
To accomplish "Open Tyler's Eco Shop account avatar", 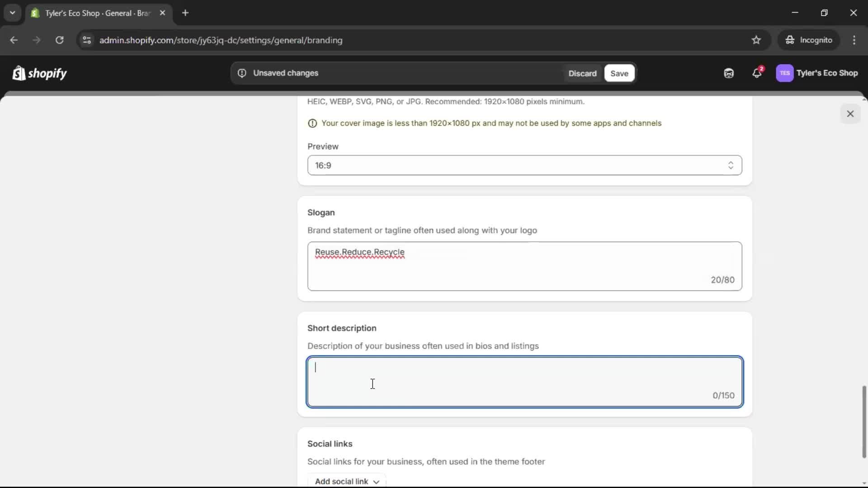I will 785,73.
